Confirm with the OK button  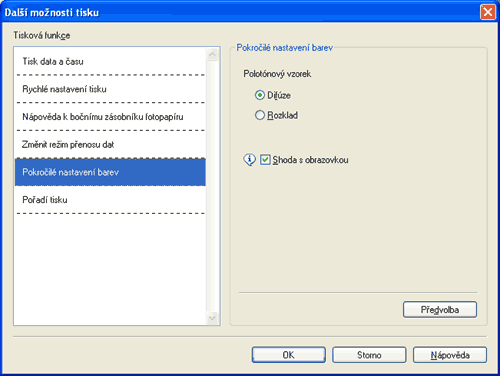[x=289, y=355]
